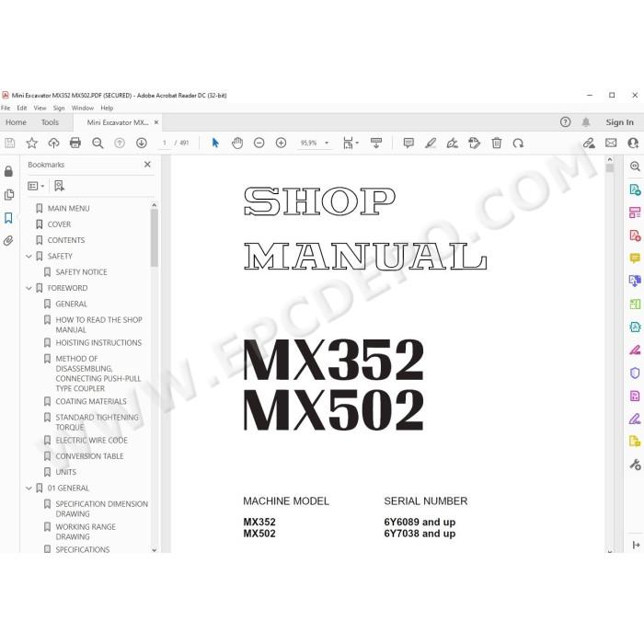Zoom in with the plus icon
This screenshot has width=644, height=644.
pyautogui.click(x=281, y=143)
